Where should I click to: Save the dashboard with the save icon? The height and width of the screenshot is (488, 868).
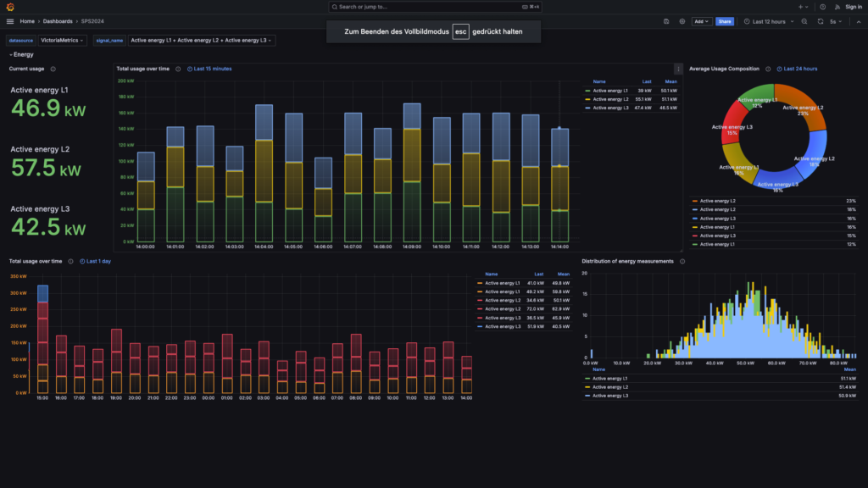coord(667,21)
